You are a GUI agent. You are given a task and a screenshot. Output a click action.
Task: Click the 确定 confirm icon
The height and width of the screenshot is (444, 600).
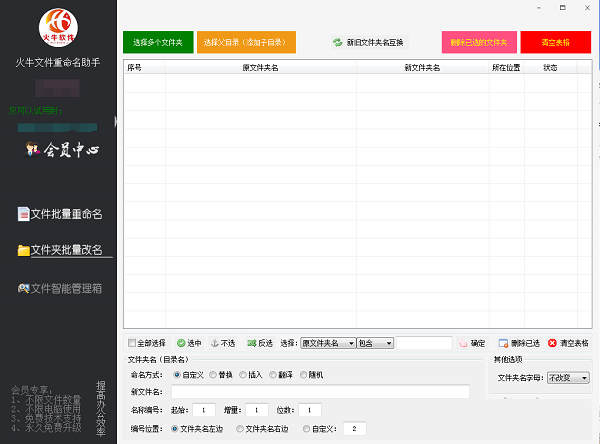click(463, 343)
